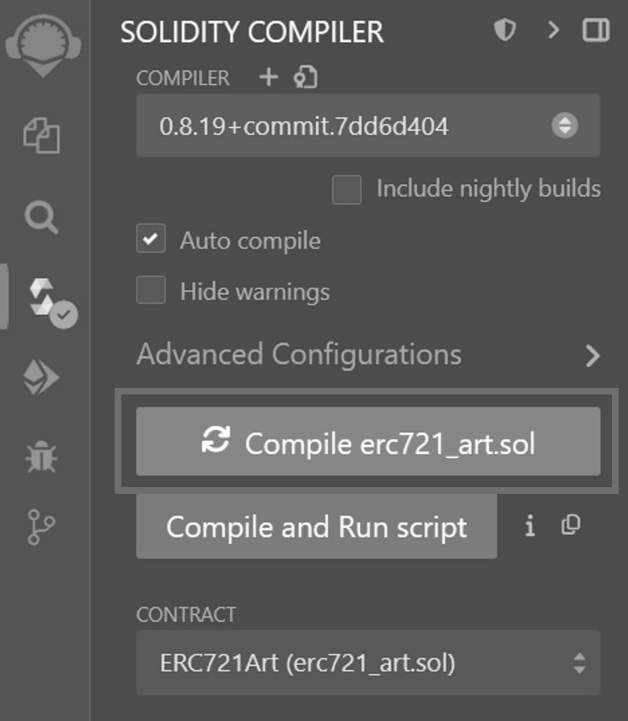
Task: Open the Search in files icon
Action: click(41, 217)
